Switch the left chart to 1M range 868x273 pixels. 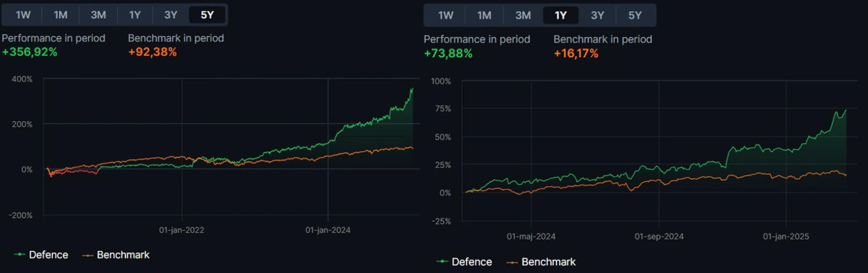click(60, 15)
